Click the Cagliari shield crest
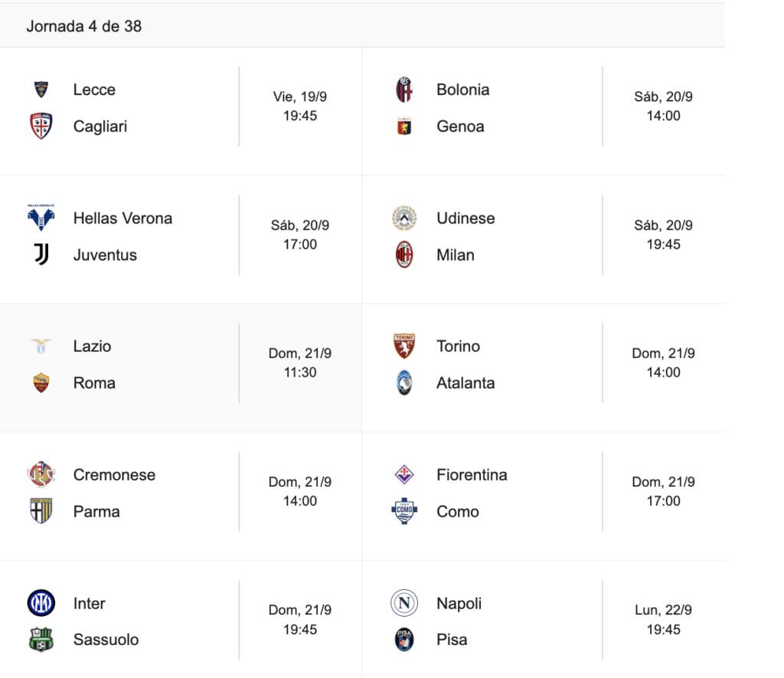 click(x=41, y=126)
